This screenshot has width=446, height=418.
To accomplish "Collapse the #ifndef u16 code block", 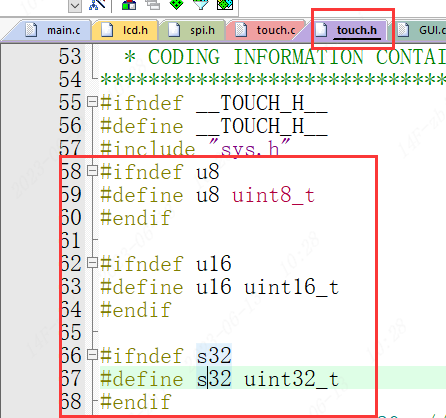I will pyautogui.click(x=92, y=263).
